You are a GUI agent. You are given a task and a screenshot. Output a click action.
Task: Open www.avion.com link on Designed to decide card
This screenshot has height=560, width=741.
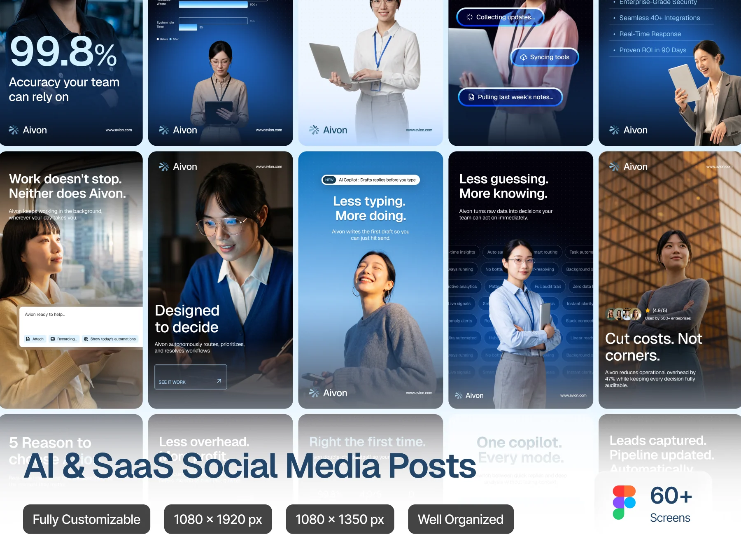[x=269, y=167]
